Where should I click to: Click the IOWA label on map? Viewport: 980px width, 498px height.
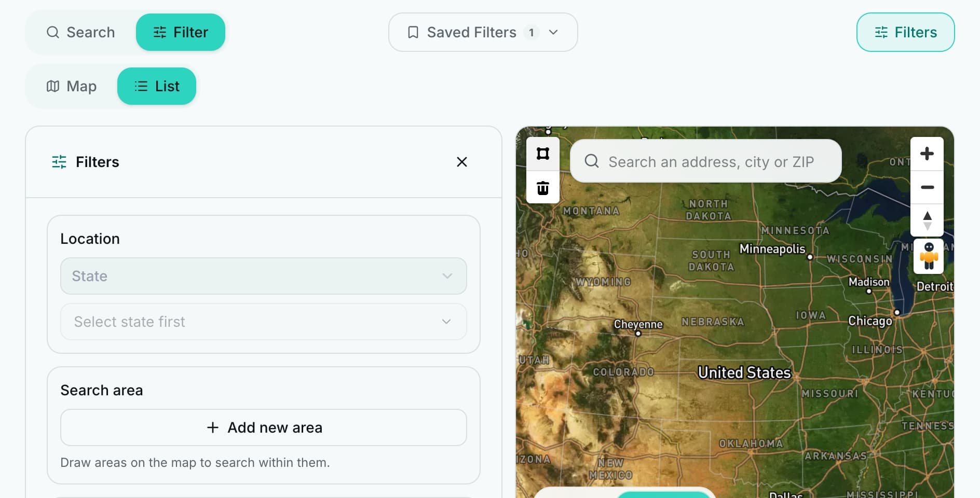click(x=810, y=315)
